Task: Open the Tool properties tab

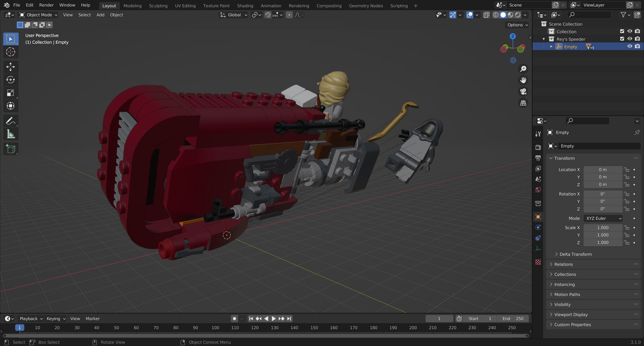Action: coord(538,134)
